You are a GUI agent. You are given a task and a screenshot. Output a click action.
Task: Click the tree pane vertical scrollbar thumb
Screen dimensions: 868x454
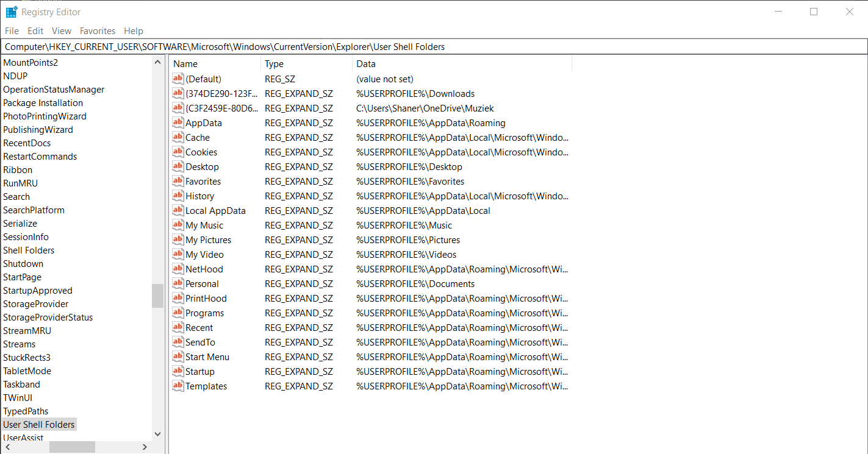point(157,296)
